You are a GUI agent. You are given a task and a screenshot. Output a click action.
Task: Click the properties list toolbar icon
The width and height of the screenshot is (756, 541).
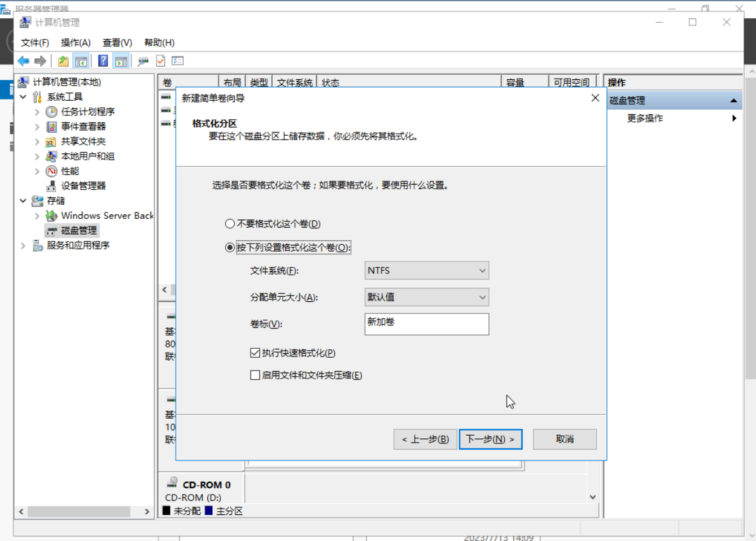178,62
